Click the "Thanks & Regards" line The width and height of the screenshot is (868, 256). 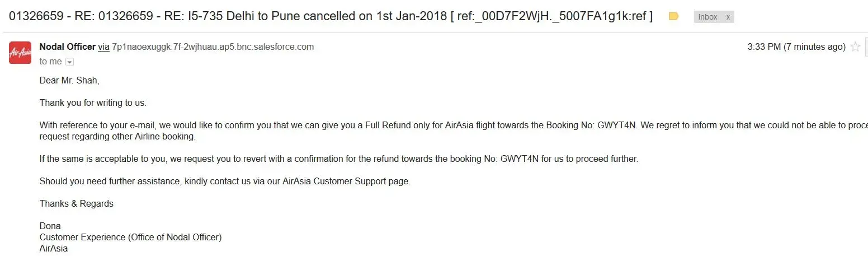(77, 204)
